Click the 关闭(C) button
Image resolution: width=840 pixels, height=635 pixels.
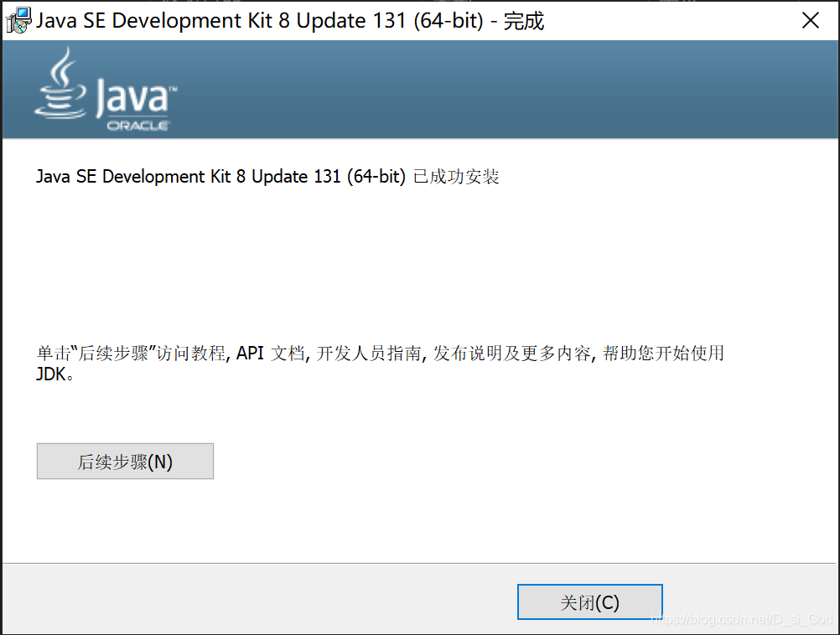[590, 601]
